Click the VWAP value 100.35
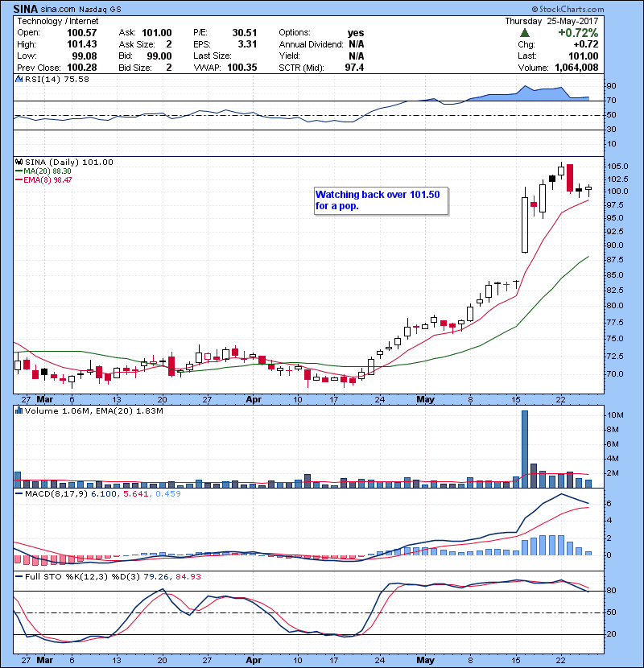 pyautogui.click(x=242, y=68)
